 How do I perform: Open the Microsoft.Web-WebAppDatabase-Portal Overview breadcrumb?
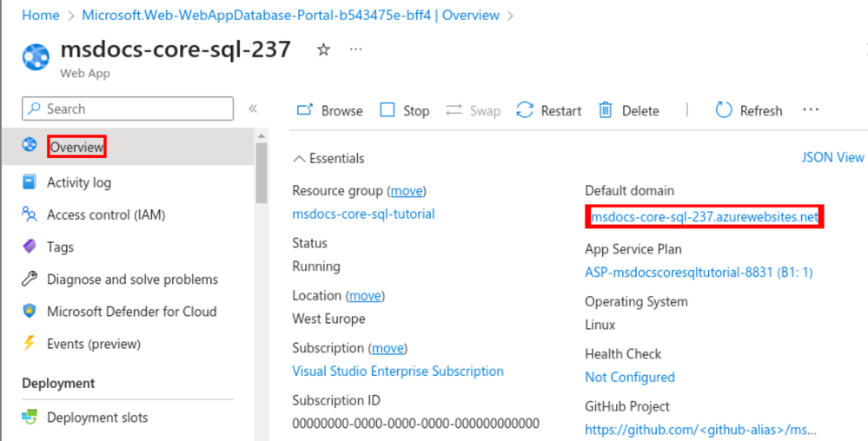290,15
